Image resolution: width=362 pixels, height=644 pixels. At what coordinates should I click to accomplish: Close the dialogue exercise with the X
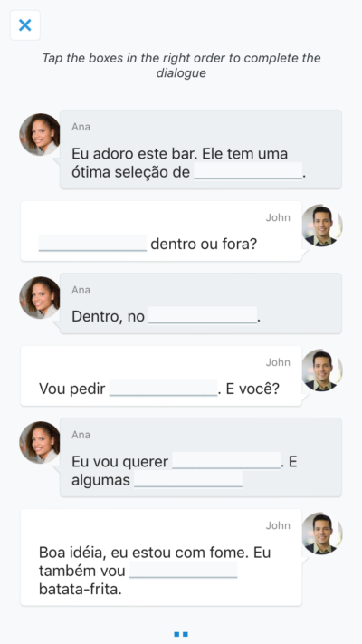click(x=25, y=25)
